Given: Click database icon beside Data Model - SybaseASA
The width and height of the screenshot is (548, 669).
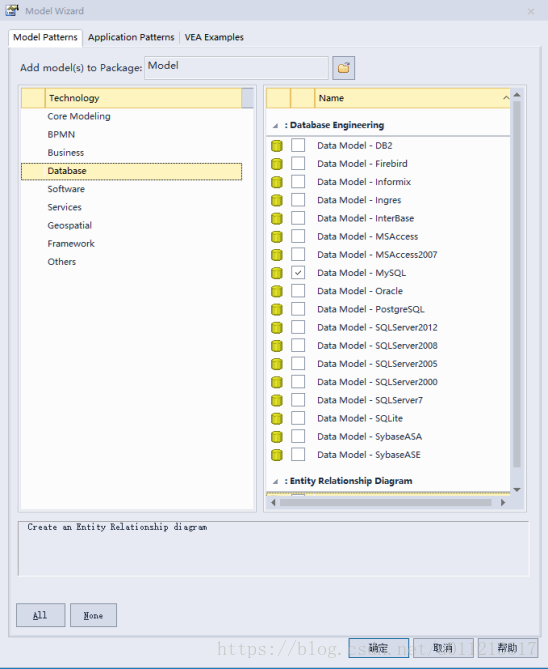Looking at the screenshot, I should pyautogui.click(x=277, y=436).
